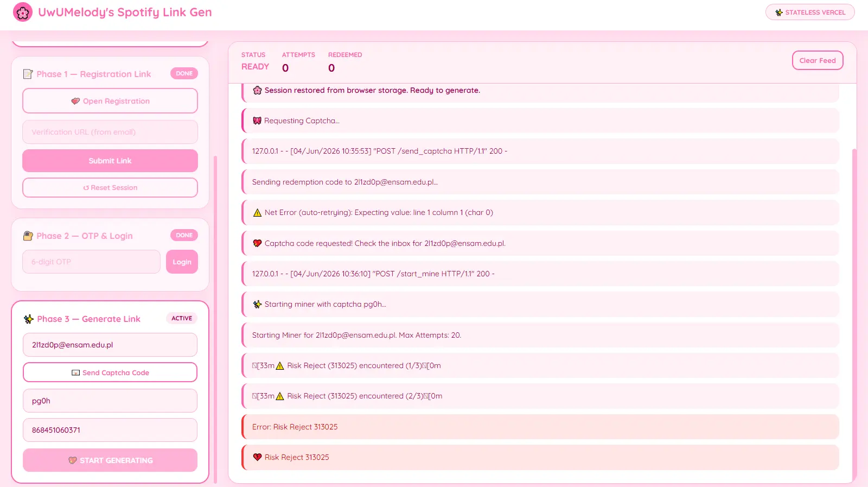Click heart icon on Captcha code requested entry
Screen dimensions: 868x487
tap(258, 243)
